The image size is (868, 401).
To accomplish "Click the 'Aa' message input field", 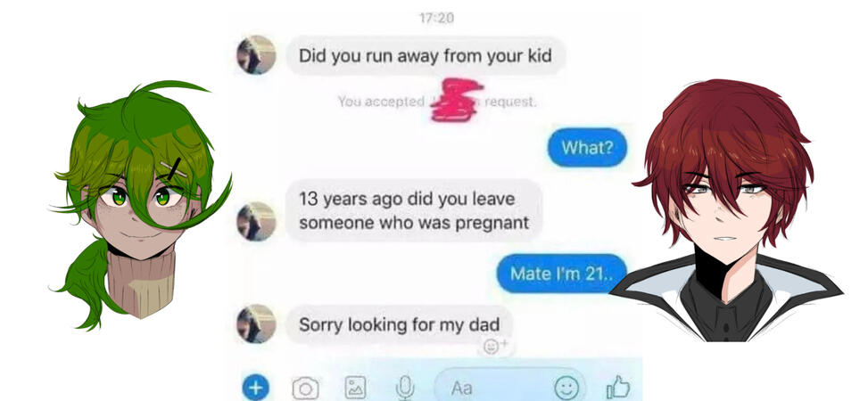I will click(x=510, y=387).
